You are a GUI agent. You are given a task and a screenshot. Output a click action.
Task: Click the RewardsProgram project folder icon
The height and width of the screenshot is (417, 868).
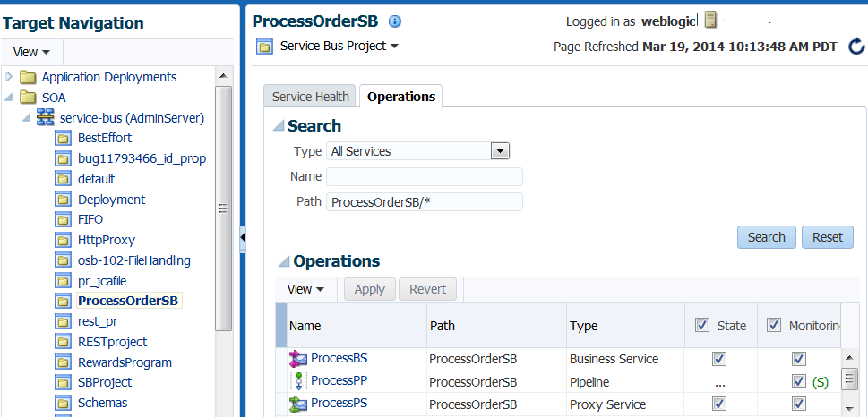click(63, 362)
